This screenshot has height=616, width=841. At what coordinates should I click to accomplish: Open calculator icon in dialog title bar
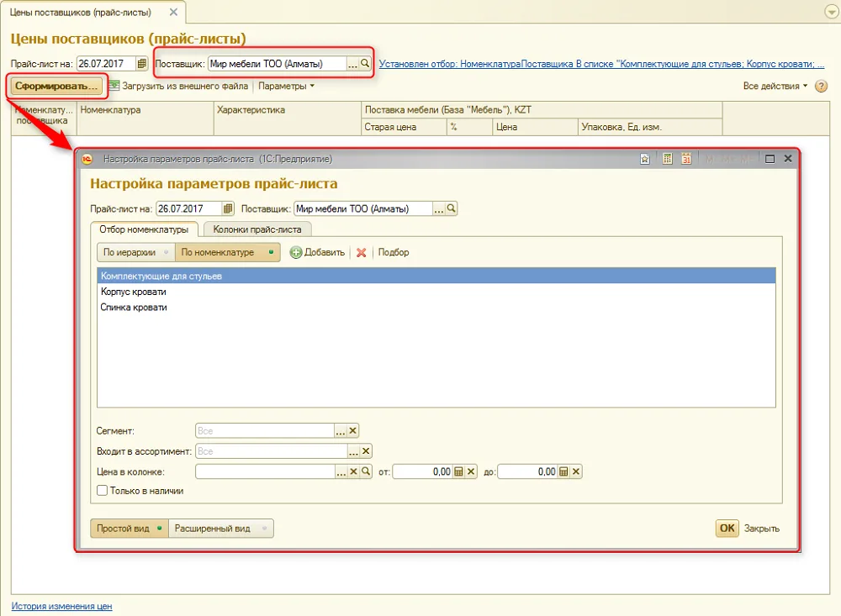click(667, 159)
